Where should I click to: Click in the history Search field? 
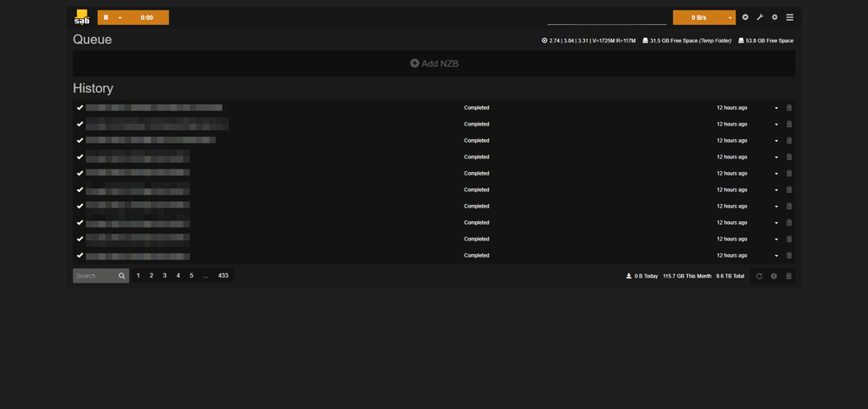[93, 276]
